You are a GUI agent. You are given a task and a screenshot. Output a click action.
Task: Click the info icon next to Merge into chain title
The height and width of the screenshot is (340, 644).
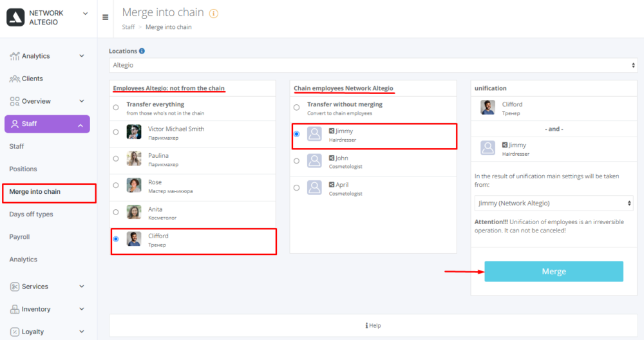click(x=214, y=14)
